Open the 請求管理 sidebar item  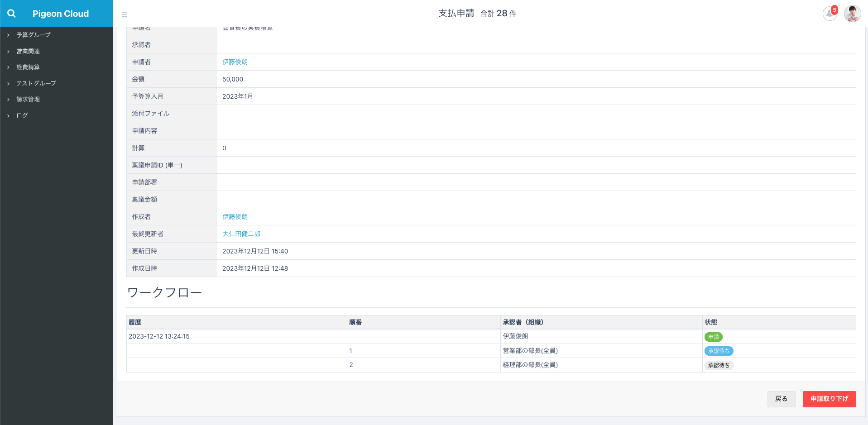[x=28, y=99]
